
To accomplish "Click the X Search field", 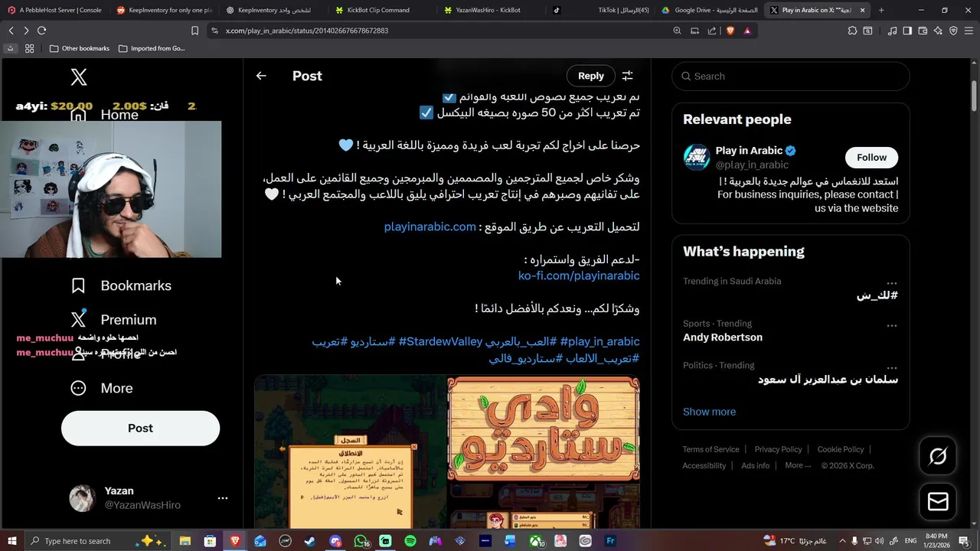I will click(x=791, y=76).
